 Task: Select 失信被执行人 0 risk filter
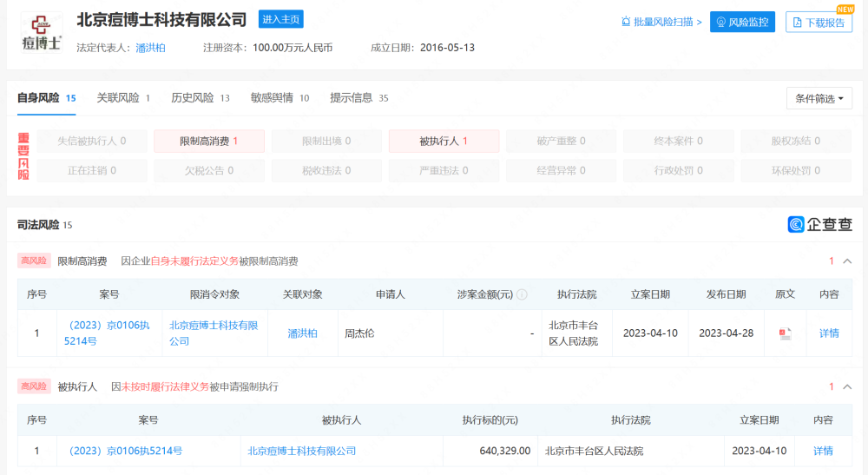pos(92,142)
